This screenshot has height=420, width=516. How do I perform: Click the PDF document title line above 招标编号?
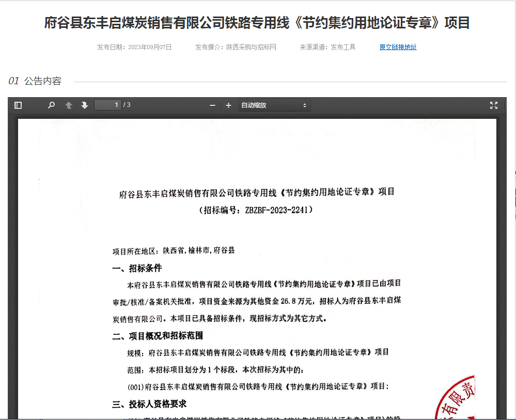pyautogui.click(x=257, y=193)
